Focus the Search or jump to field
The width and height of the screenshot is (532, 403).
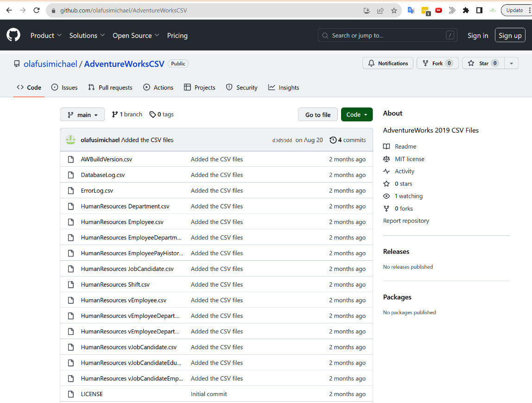[x=387, y=35]
